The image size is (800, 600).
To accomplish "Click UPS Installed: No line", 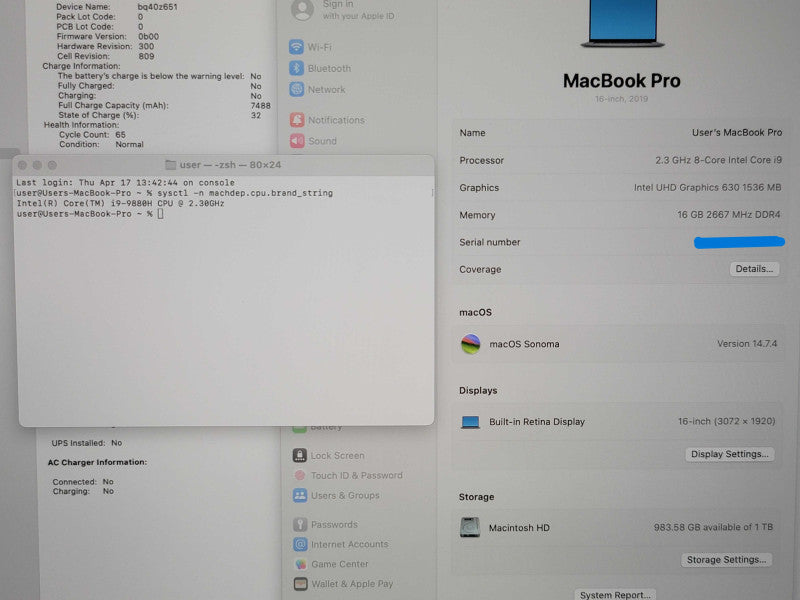I will coord(87,443).
